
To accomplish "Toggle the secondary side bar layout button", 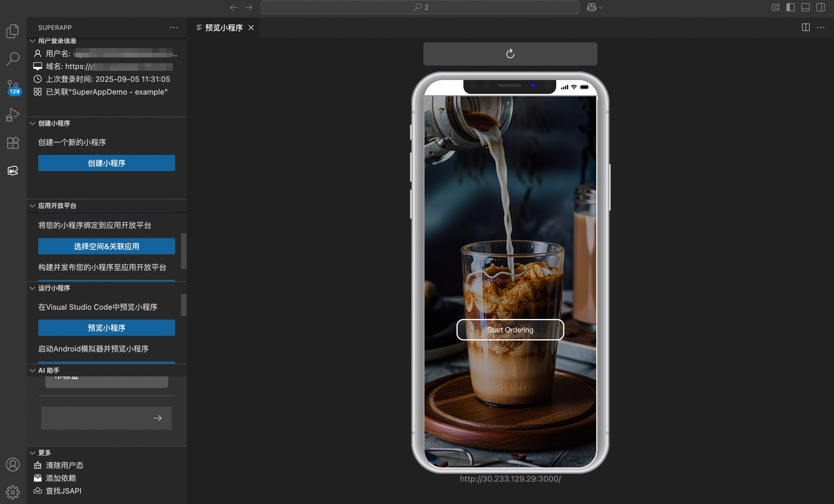I will coord(820,7).
